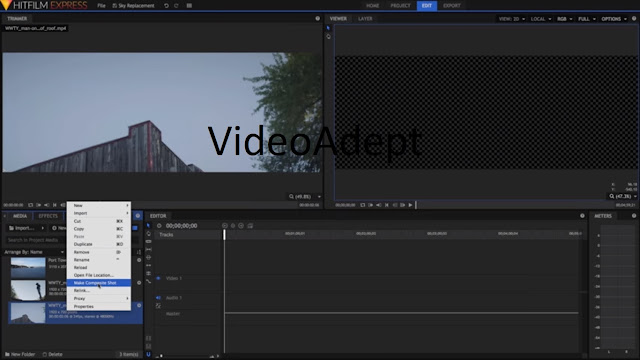This screenshot has width=640, height=360.
Task: Choose Open File Location... entry
Action: [99, 275]
